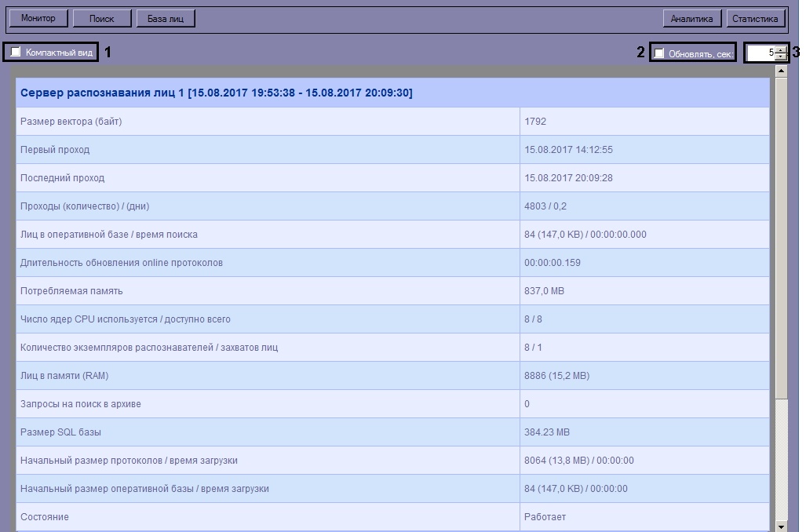Select the Сервер распознавания лиц 1 header
Viewport: 806px width, 532px height.
coord(216,93)
